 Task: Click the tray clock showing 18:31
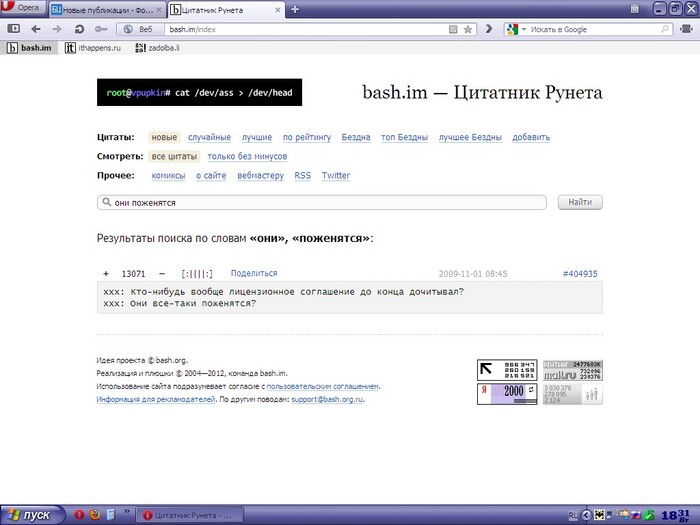point(675,515)
